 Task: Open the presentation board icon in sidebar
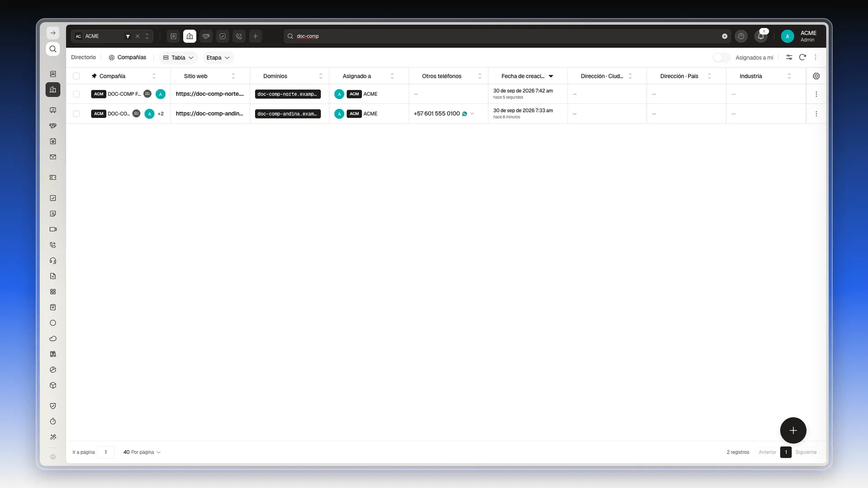coord(53,110)
